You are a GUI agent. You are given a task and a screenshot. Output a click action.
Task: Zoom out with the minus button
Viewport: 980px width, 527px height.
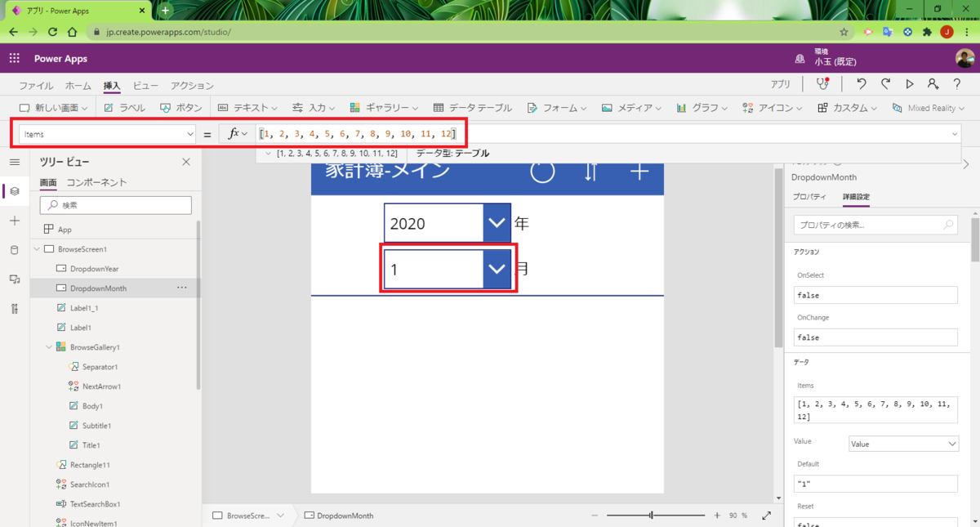coord(595,516)
